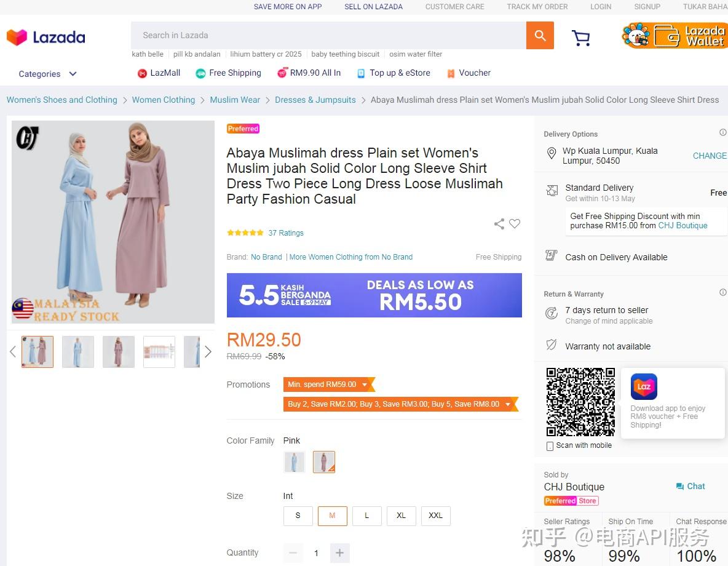Image resolution: width=728 pixels, height=566 pixels.
Task: Add product to wishlist heart icon
Action: (515, 224)
